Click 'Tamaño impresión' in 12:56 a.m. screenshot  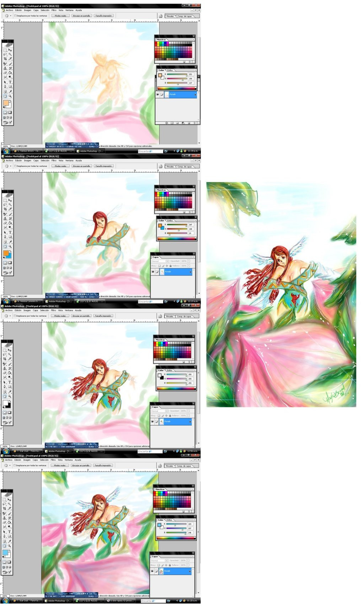coord(103,316)
